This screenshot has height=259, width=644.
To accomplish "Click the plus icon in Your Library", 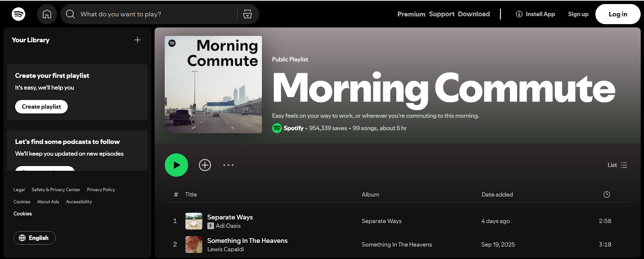I will pyautogui.click(x=137, y=40).
